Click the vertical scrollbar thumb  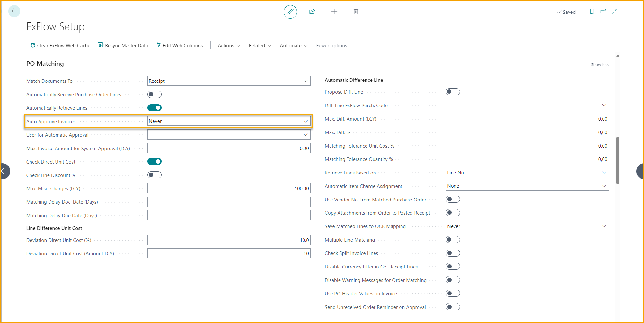[x=618, y=161]
